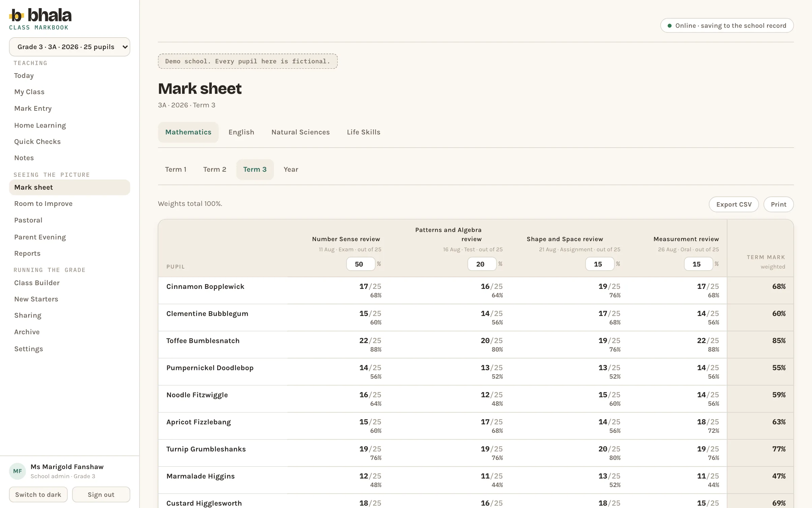Click Switch to dark button

pos(38,494)
